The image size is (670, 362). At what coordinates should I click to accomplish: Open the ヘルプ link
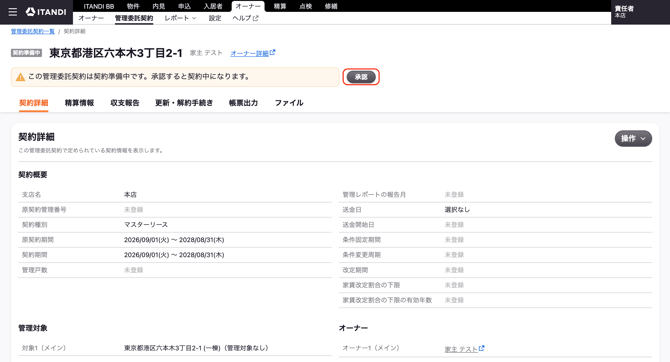point(245,18)
